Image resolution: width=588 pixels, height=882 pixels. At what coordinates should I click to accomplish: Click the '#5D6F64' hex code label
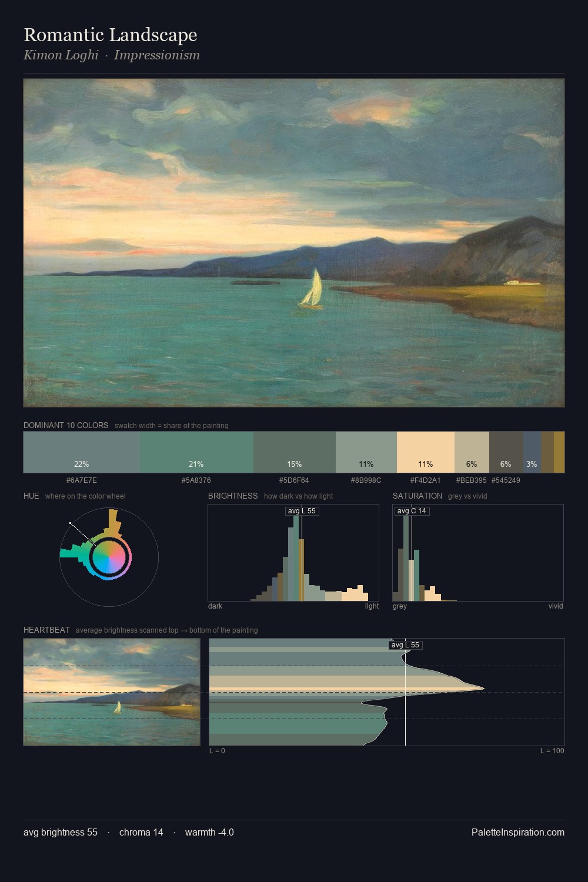point(294,480)
